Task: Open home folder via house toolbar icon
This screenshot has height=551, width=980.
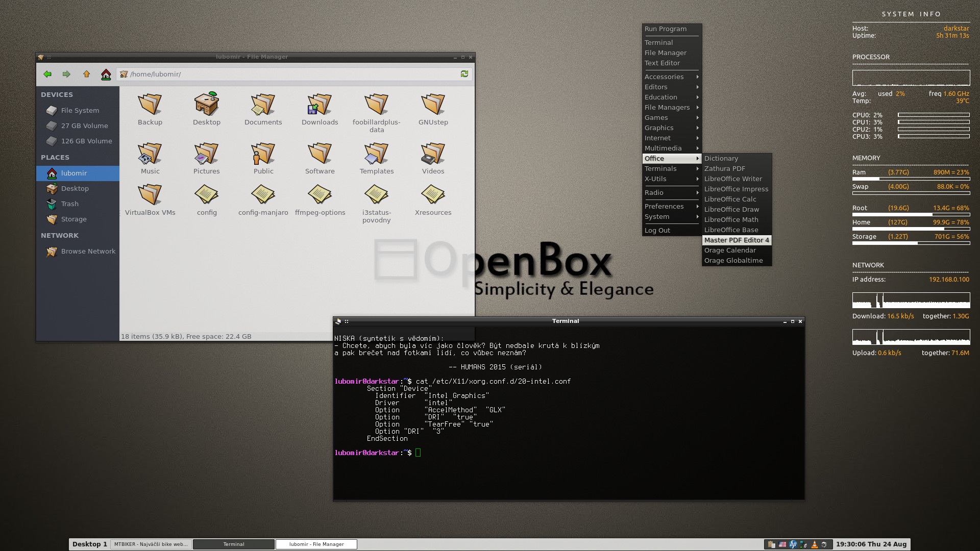Action: (106, 74)
